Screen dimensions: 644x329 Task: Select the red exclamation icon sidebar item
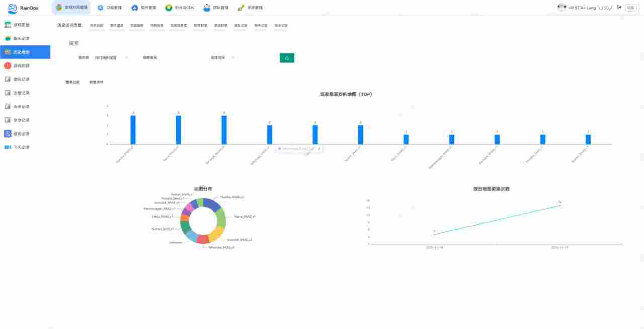coord(8,65)
